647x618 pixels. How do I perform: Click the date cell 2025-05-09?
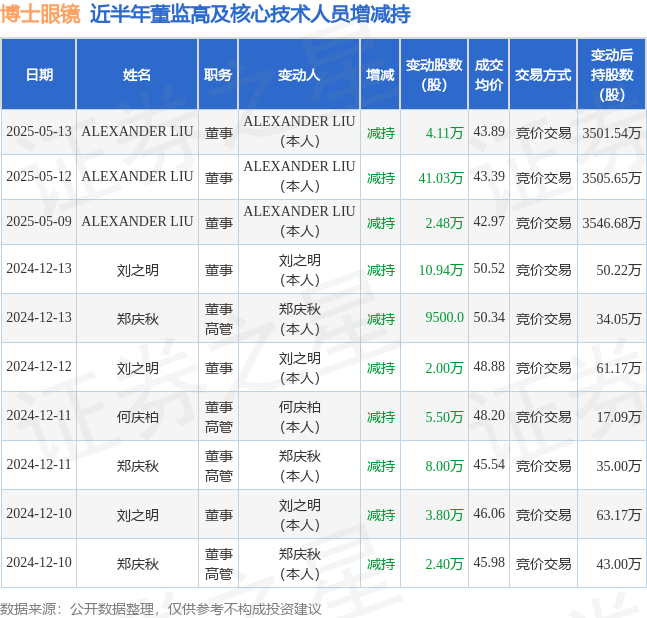click(39, 222)
